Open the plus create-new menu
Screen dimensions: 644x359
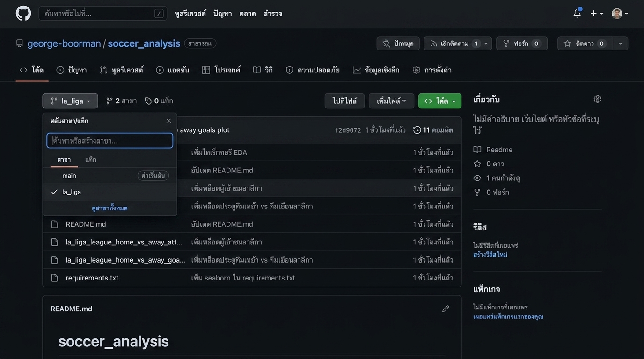pyautogui.click(x=597, y=14)
